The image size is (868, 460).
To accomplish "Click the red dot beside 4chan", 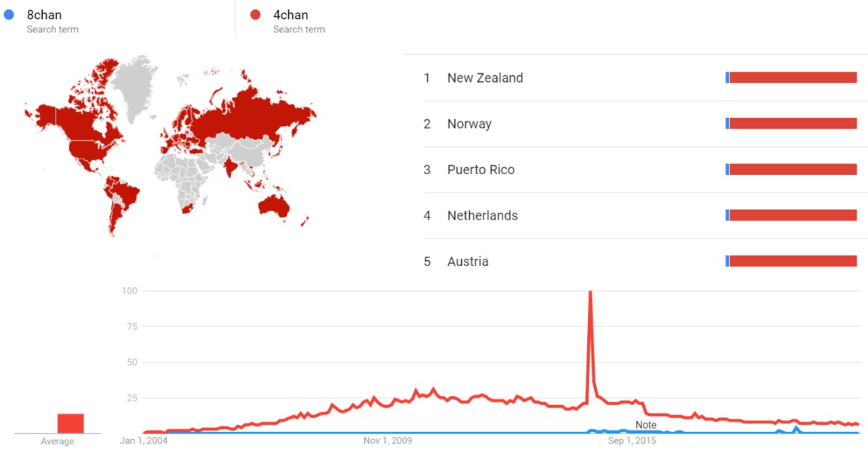I will coord(256,14).
